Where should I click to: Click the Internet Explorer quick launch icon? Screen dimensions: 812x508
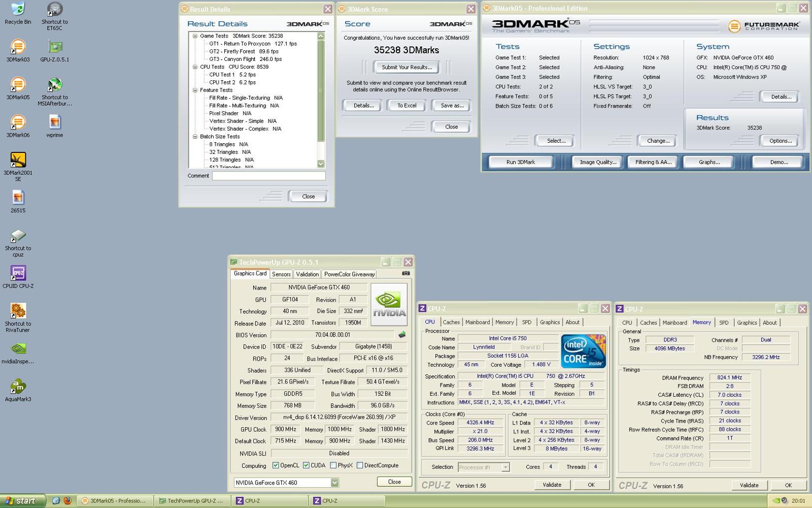click(56, 500)
